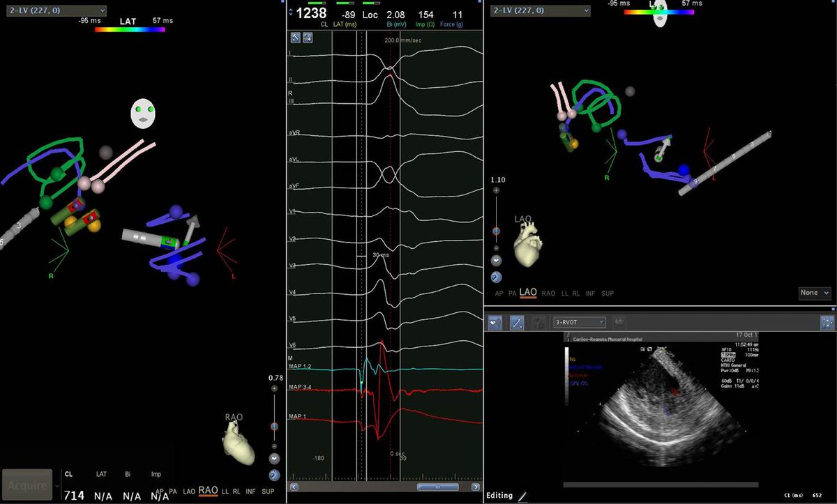Viewport: 837px width, 504px height.
Task: Open the None dropdown on the right panel
Action: pyautogui.click(x=813, y=293)
